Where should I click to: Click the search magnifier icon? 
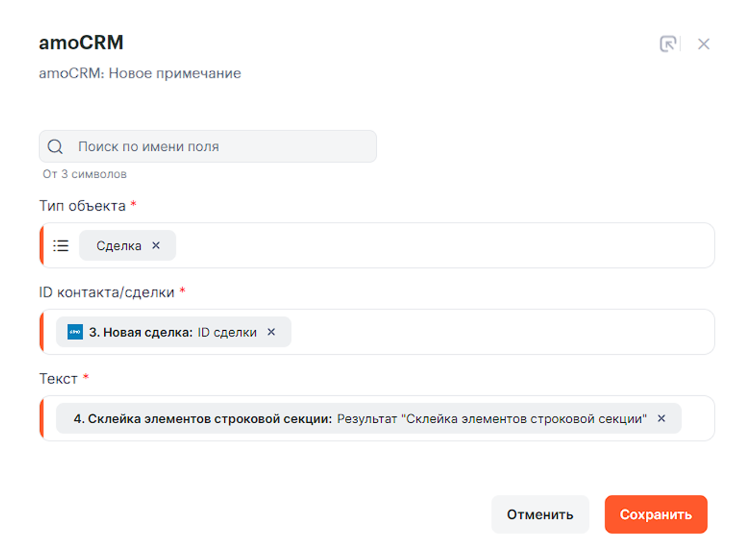coord(55,147)
